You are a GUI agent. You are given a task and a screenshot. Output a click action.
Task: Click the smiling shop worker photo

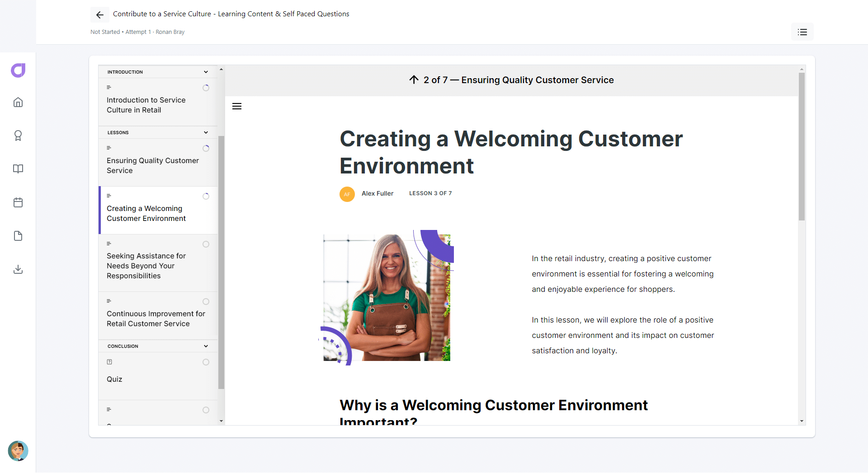tap(387, 298)
